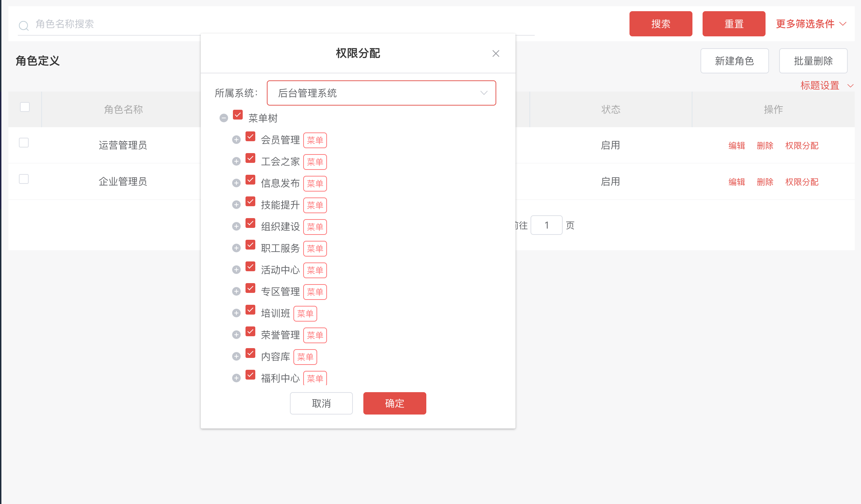Expand the 培训班 tree node

tap(236, 313)
